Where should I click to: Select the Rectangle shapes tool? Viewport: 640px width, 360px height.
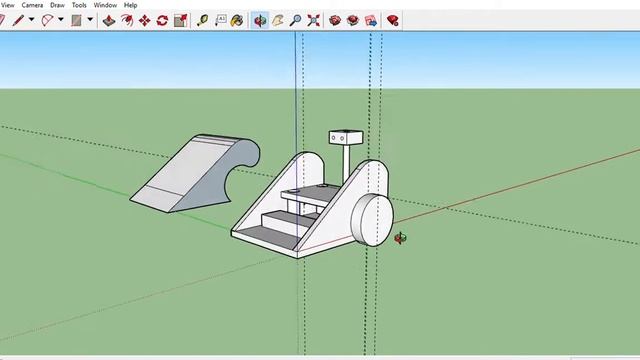[x=76, y=20]
